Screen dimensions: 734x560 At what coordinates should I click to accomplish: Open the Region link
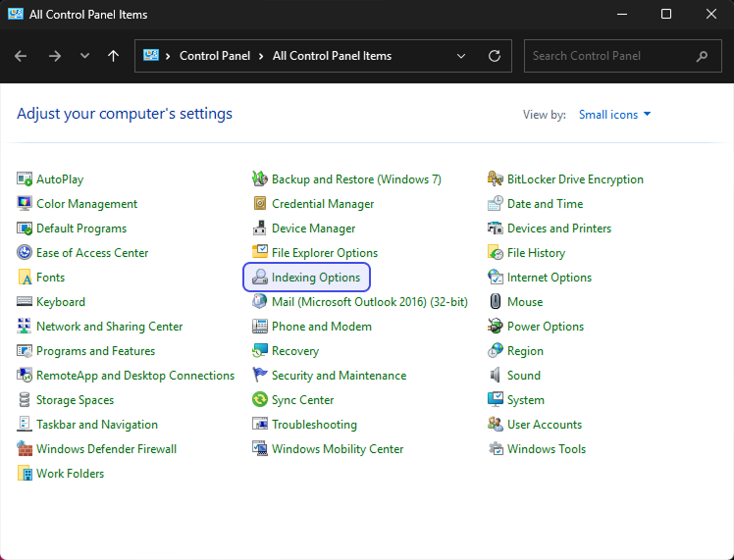[525, 351]
